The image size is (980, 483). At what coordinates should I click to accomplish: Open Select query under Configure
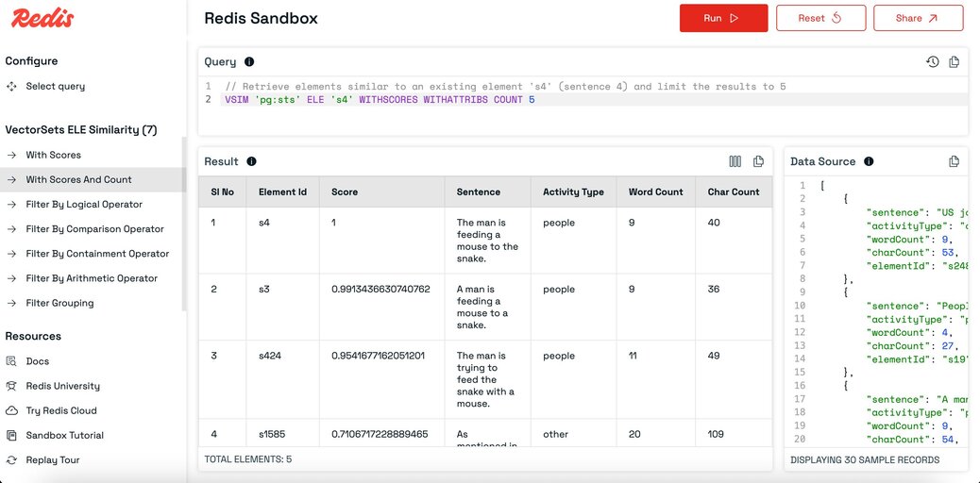pos(55,86)
